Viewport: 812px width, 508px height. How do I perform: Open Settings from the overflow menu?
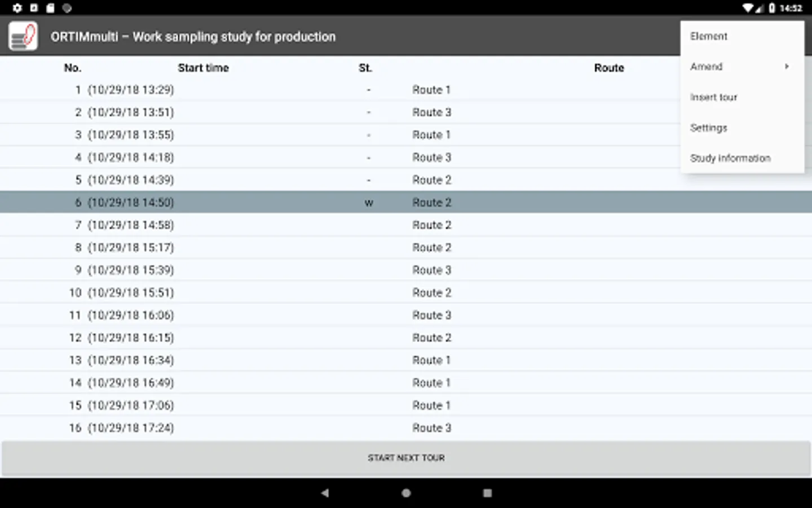click(709, 128)
